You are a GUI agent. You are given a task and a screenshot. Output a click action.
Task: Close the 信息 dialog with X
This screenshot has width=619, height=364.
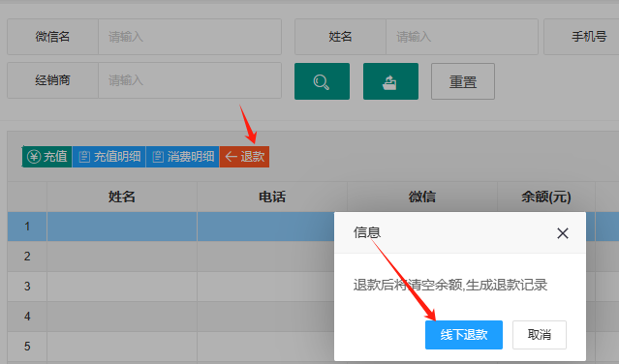pos(563,233)
